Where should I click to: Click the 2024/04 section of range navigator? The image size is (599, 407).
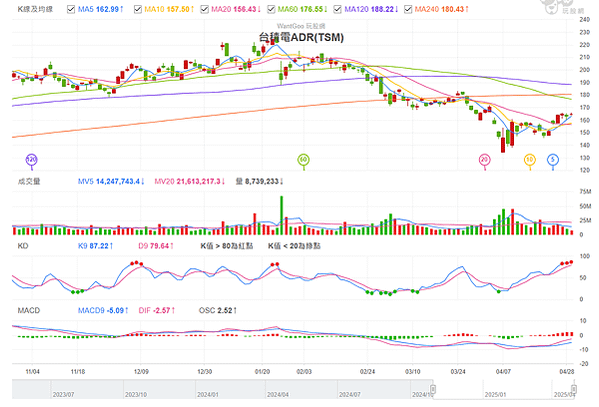278,394
